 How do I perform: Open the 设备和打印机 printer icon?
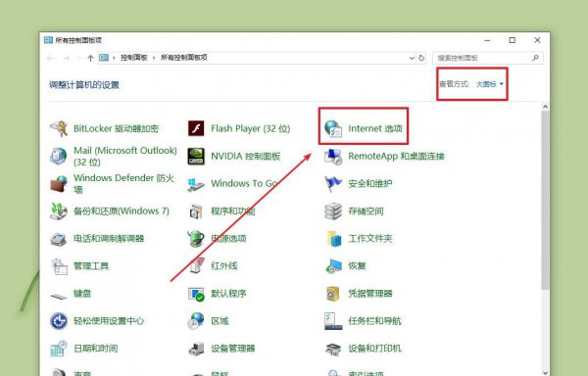pos(333,349)
